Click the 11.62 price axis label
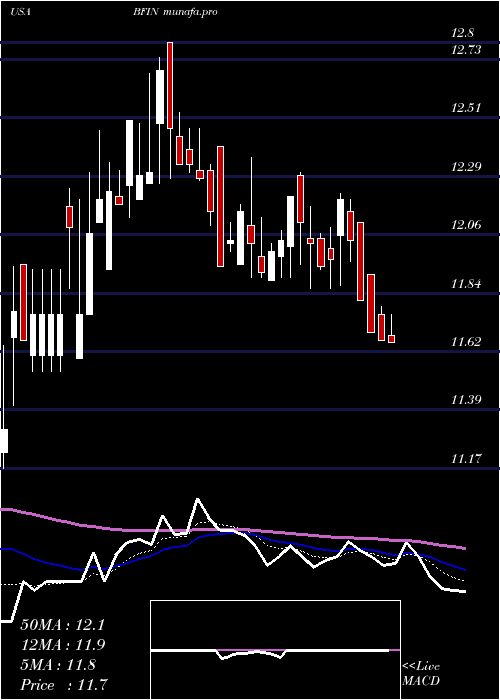This screenshot has height=700, width=500. click(x=466, y=342)
